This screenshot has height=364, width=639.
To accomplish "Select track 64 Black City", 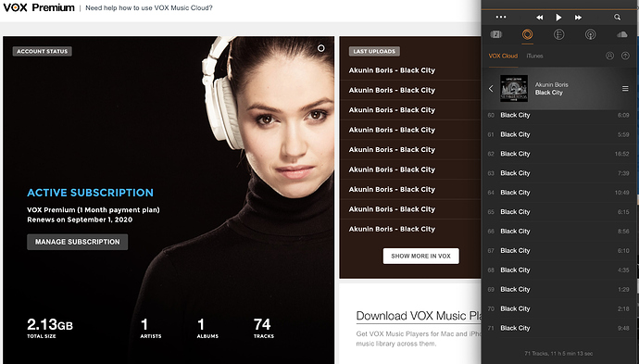I will pyautogui.click(x=558, y=193).
